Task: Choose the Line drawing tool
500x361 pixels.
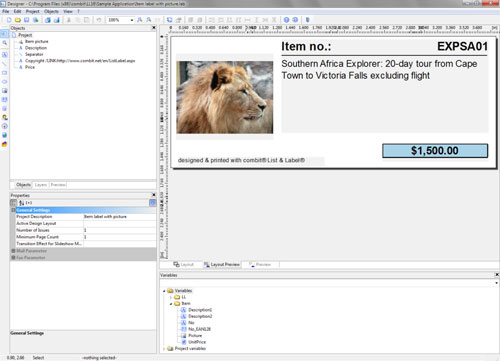Action: (x=5, y=64)
